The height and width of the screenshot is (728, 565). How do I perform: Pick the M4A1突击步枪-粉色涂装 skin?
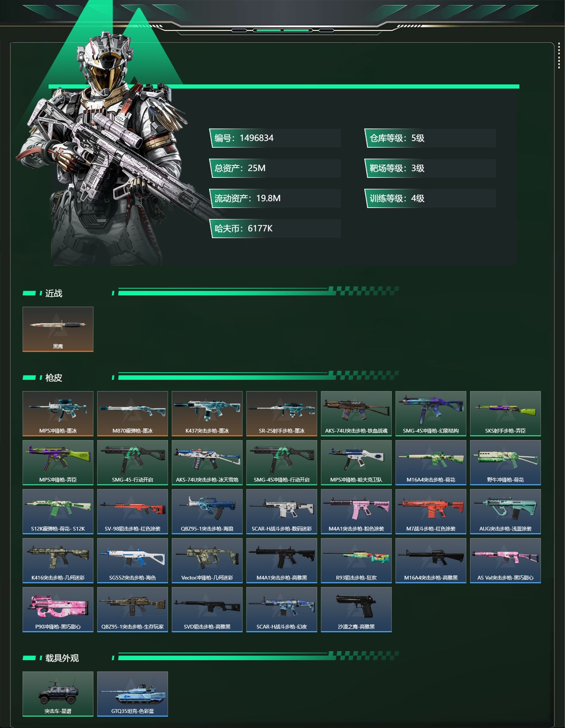(x=356, y=512)
